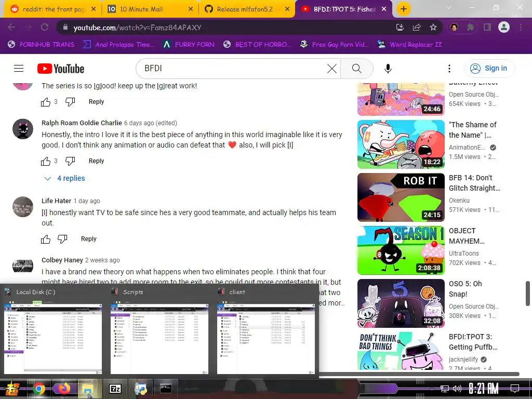Open the notification center icon

click(515, 388)
